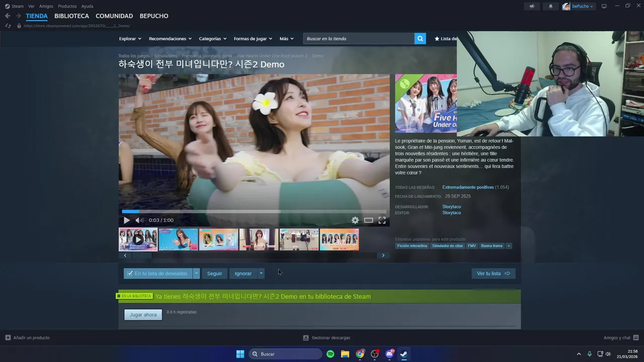Open video settings gear icon

pyautogui.click(x=355, y=220)
